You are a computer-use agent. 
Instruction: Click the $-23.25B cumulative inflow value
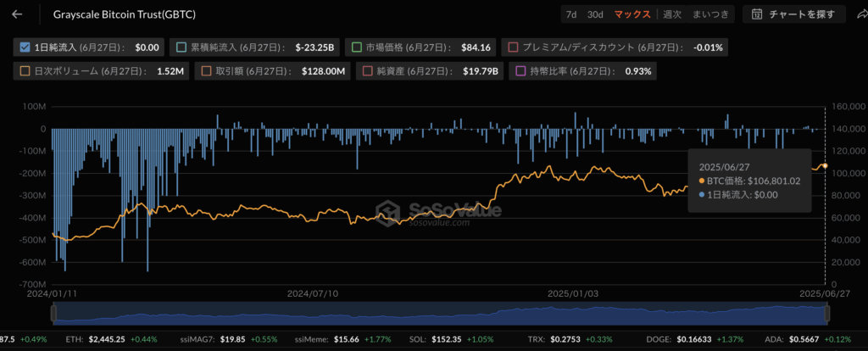tap(314, 47)
